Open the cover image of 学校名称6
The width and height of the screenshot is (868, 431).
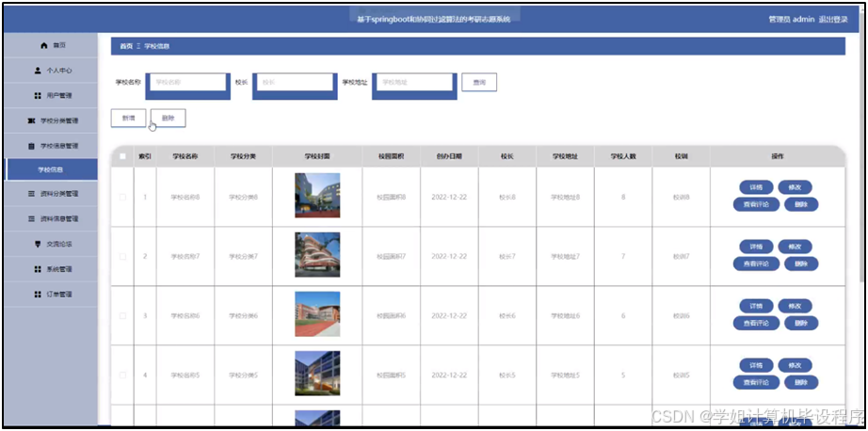(x=317, y=313)
